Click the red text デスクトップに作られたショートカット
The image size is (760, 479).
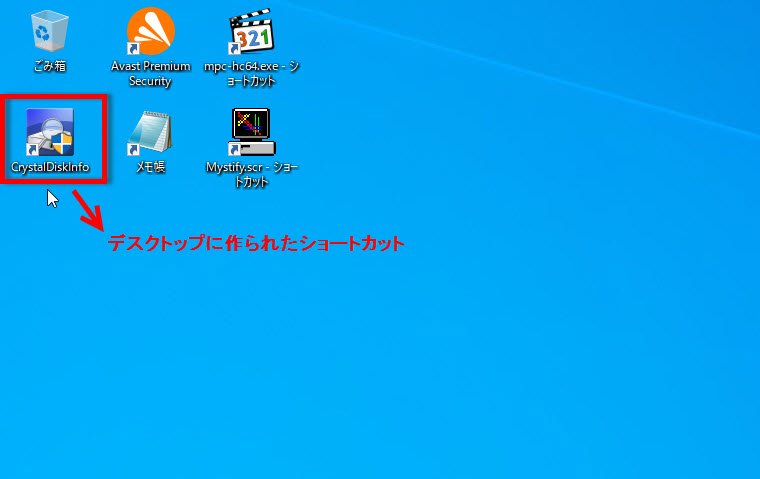[x=256, y=243]
